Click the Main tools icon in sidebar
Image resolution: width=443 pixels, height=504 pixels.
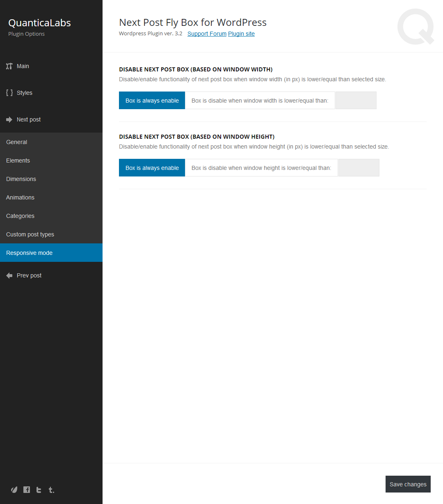(9, 66)
